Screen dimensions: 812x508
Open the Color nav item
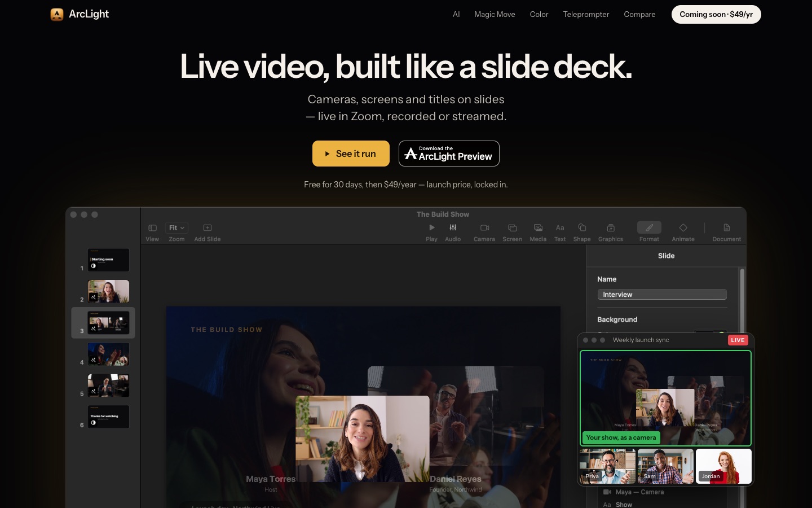[539, 15]
